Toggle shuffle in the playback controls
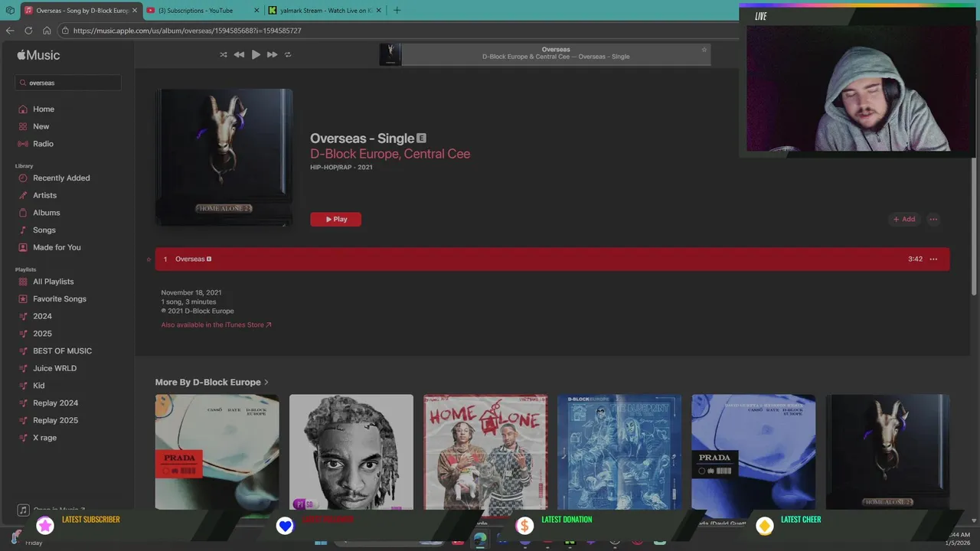 pos(224,54)
